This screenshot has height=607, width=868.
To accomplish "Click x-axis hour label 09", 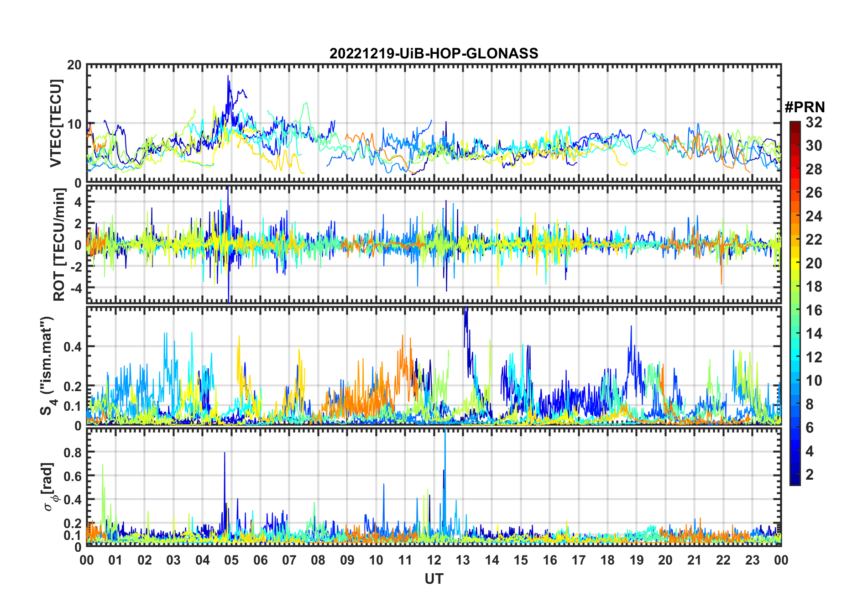I will 347,560.
